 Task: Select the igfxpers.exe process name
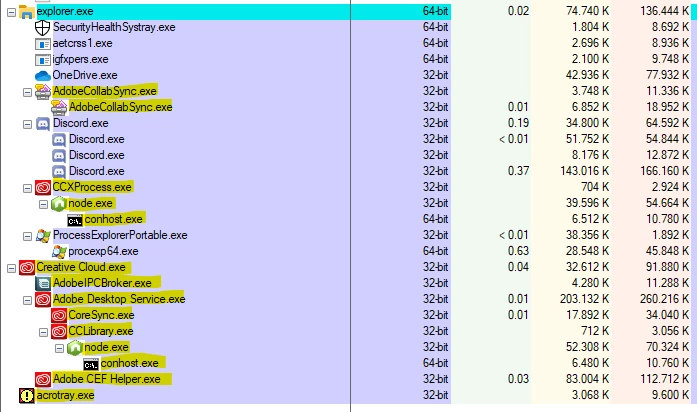80,59
